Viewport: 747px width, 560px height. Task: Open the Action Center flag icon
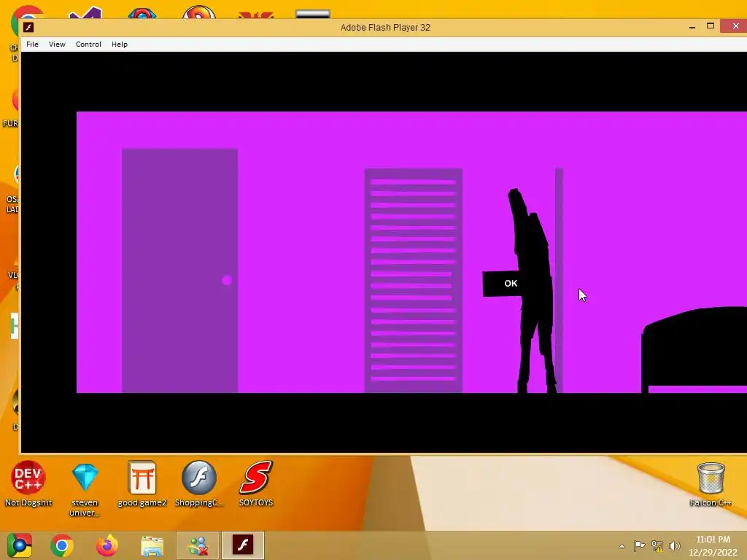click(x=639, y=545)
